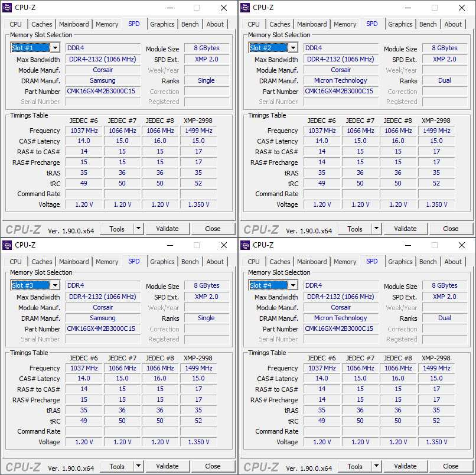Open the Memory tab in Slot #2 window
This screenshot has height=475, width=476.
345,24
